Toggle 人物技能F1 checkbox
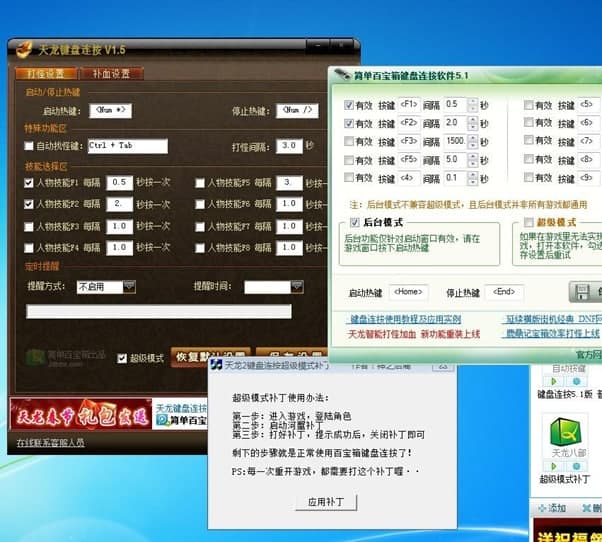 click(x=28, y=183)
